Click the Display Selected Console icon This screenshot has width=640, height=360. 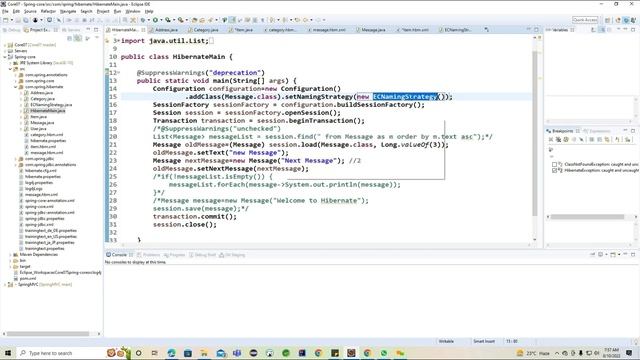click(600, 255)
